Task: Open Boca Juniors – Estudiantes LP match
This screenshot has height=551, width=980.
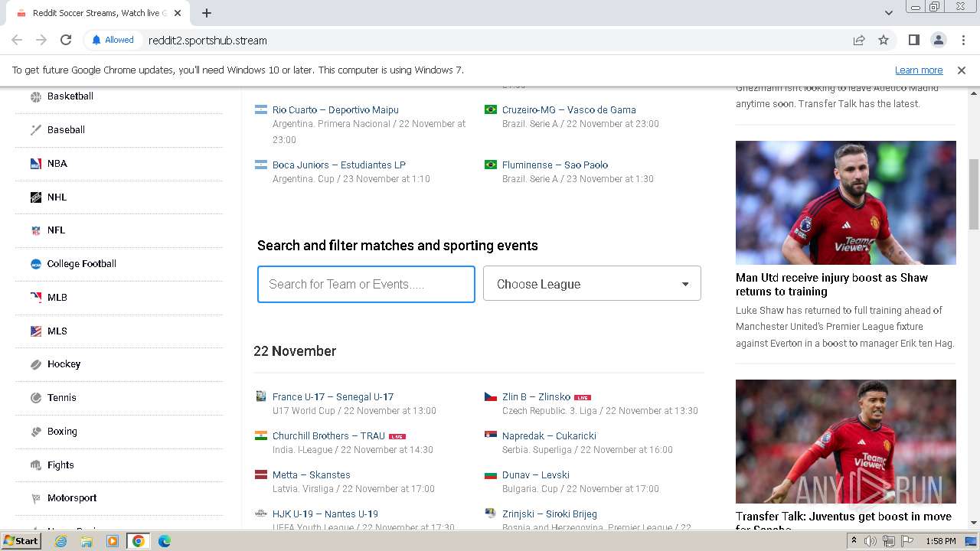Action: 339,165
